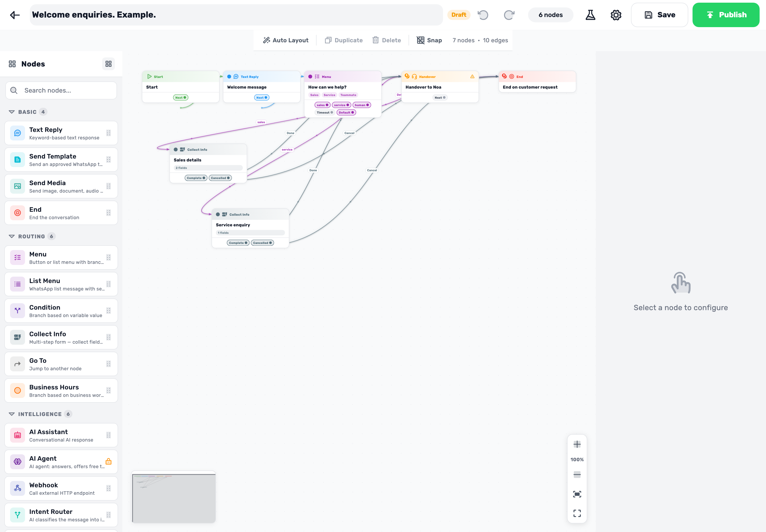Screen dimensions: 766x532
Task: Toggle nodes panel grid view icon
Action: coord(108,64)
